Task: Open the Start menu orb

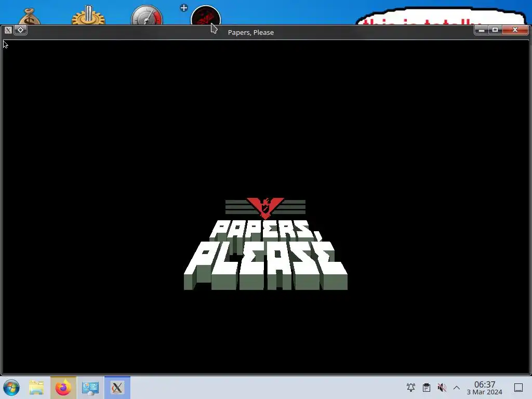Action: [x=11, y=388]
